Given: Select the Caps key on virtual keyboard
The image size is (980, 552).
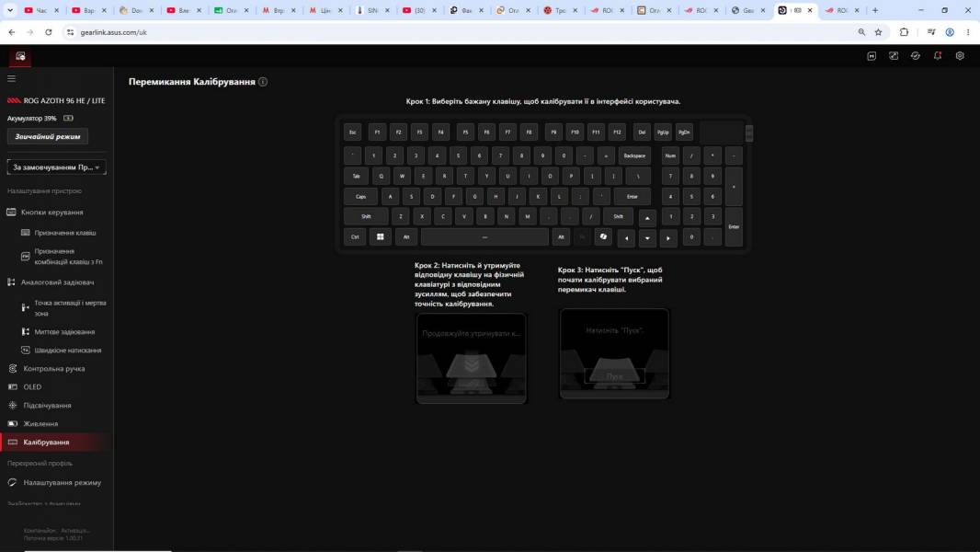Looking at the screenshot, I should point(360,196).
